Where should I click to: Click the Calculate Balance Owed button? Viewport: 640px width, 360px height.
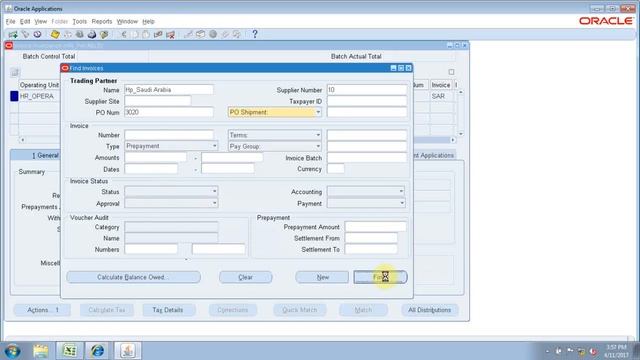[133, 277]
